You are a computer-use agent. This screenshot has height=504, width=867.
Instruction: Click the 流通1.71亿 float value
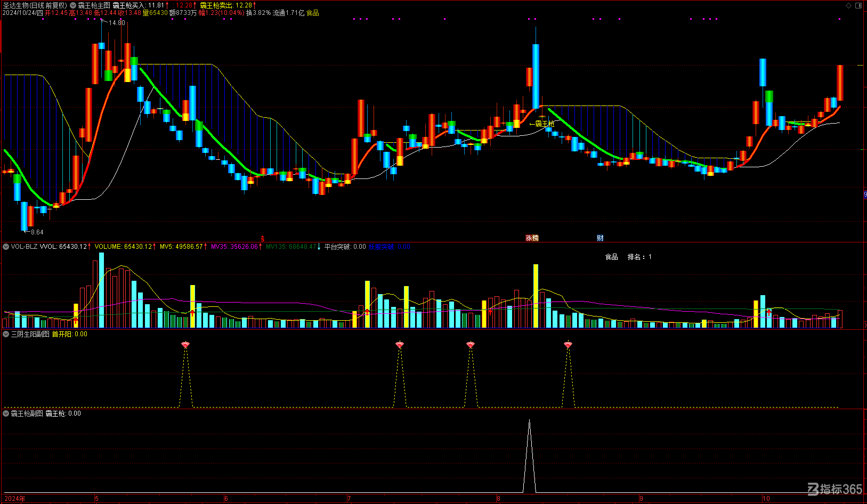click(288, 13)
